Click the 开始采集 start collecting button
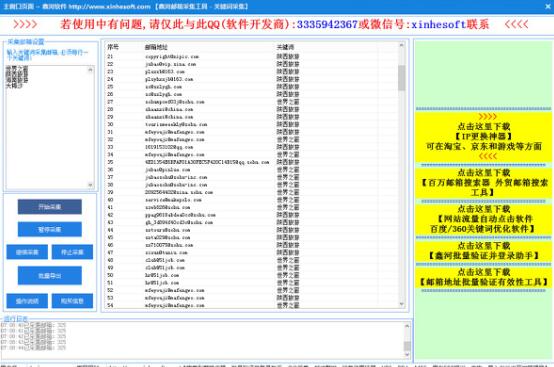Screen dimensions: 554x367 (50, 207)
